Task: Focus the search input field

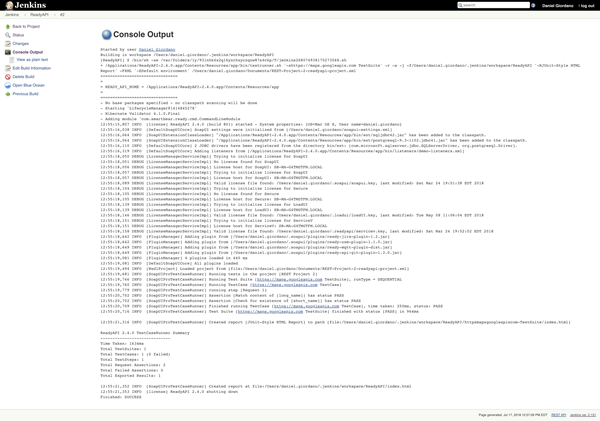Action: 493,5
